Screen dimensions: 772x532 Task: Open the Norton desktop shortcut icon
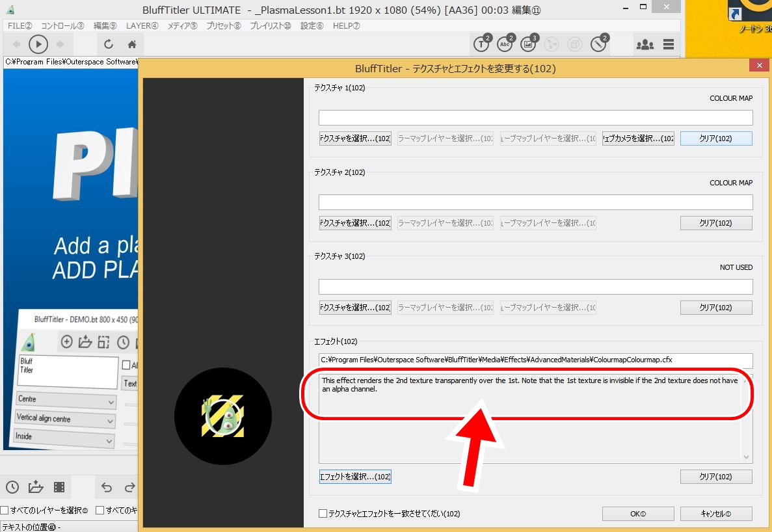pos(751,15)
